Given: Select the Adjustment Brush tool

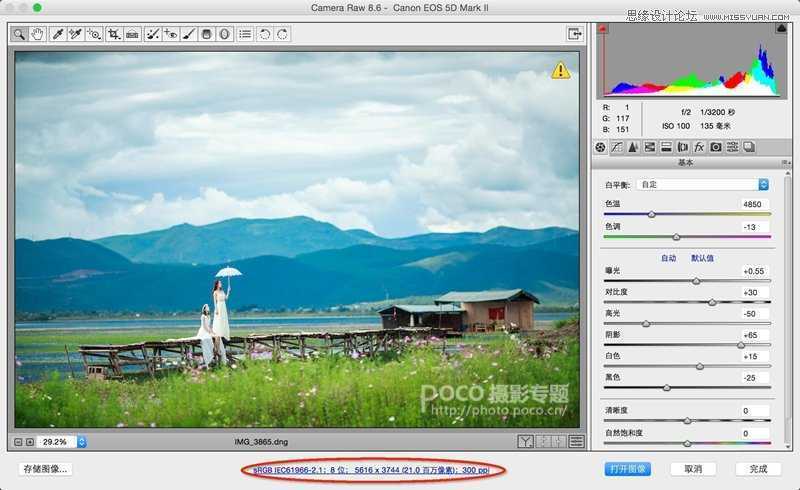Looking at the screenshot, I should (x=188, y=34).
